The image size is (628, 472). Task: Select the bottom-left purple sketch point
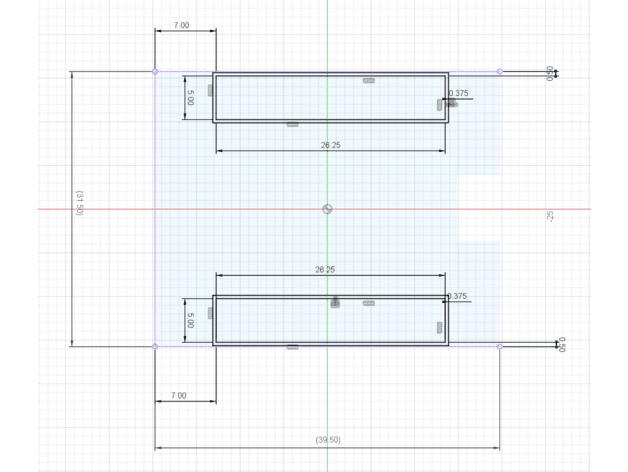155,347
